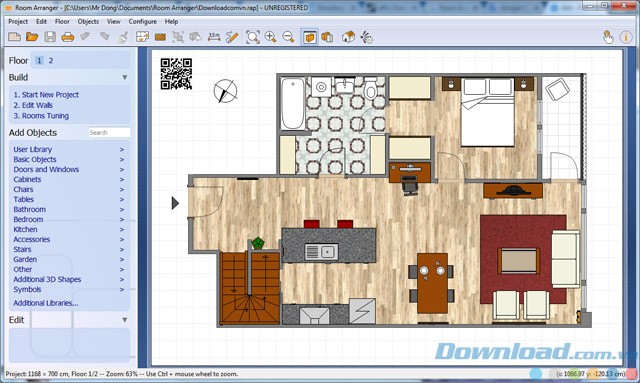Viewport: 640px width, 383px height.
Task: Open the Objects menu
Action: (x=88, y=22)
